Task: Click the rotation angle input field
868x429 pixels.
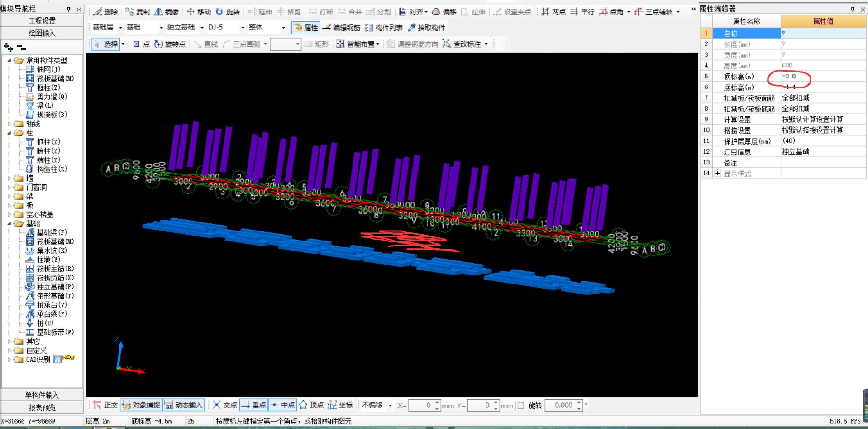Action: [x=561, y=405]
